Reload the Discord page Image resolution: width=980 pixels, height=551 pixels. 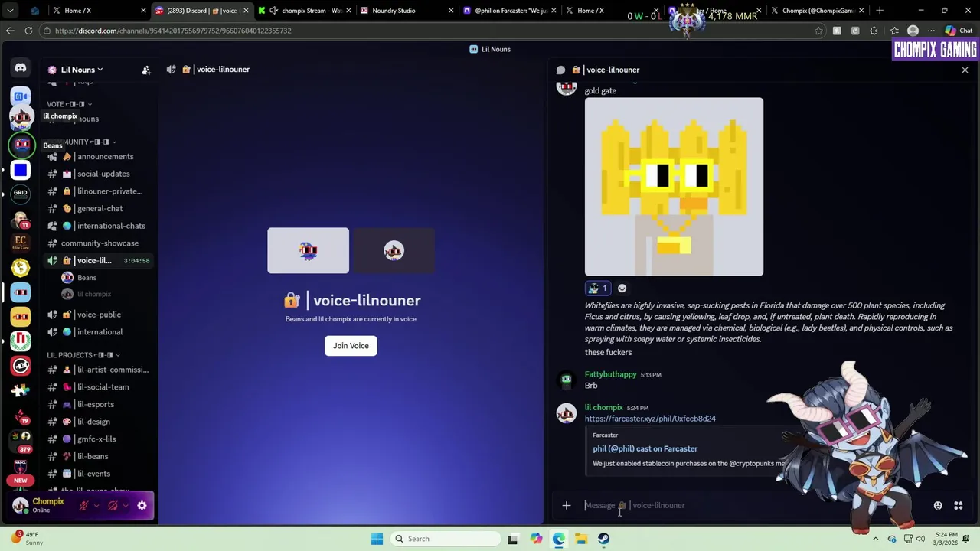28,31
